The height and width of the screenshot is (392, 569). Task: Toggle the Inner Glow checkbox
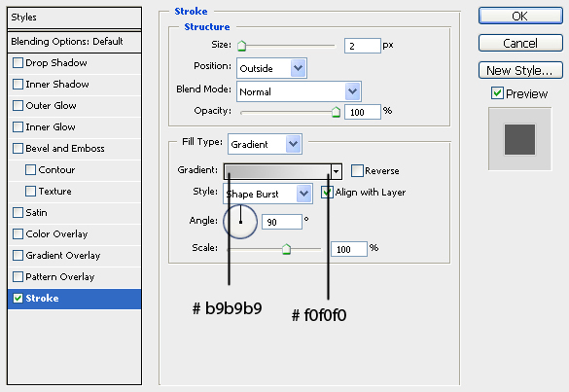point(18,127)
